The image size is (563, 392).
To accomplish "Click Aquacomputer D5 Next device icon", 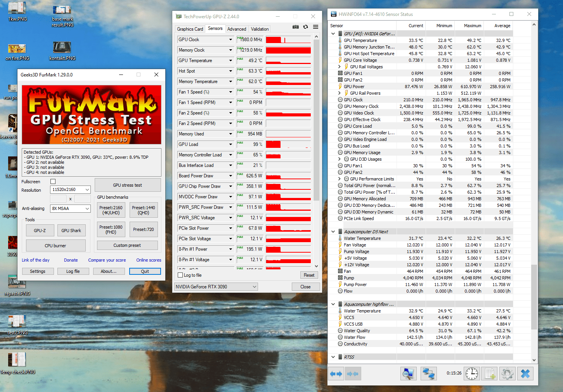I will [340, 232].
